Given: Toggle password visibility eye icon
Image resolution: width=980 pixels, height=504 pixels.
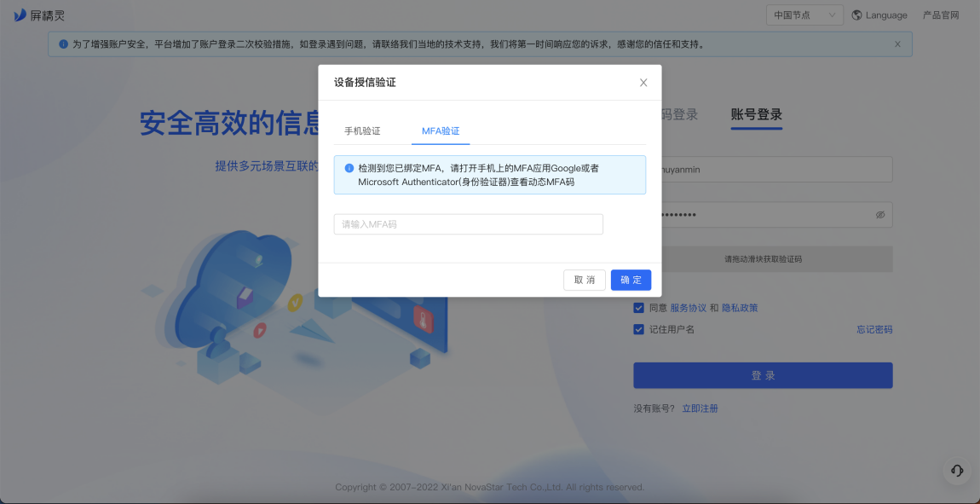Looking at the screenshot, I should tap(880, 215).
